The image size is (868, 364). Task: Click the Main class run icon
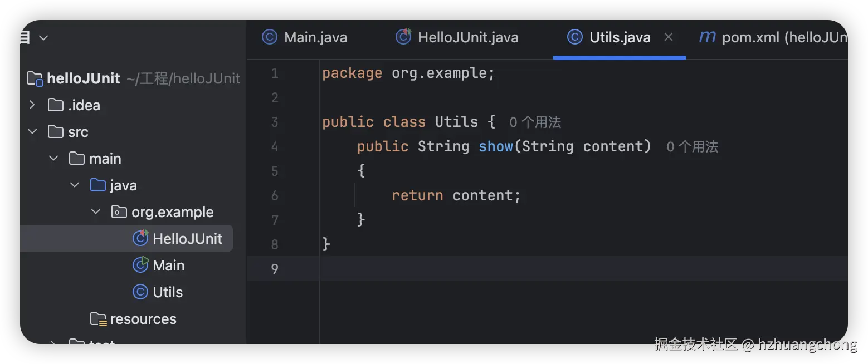coord(140,265)
